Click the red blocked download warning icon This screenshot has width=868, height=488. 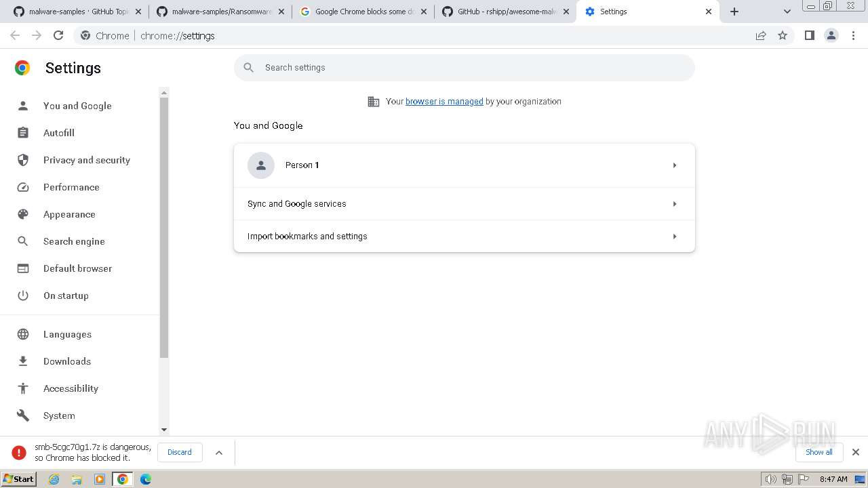tap(19, 452)
